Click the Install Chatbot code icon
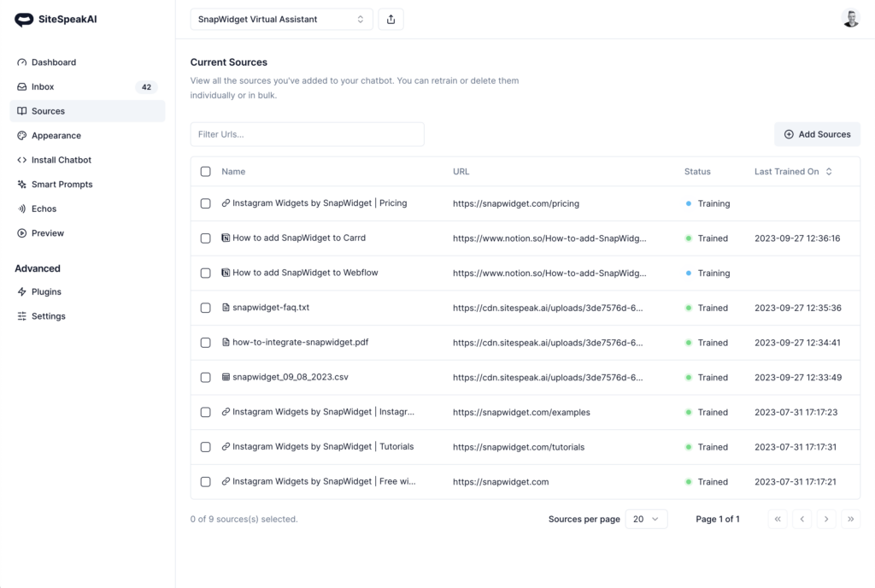Screen dimensions: 875x588 (21, 160)
